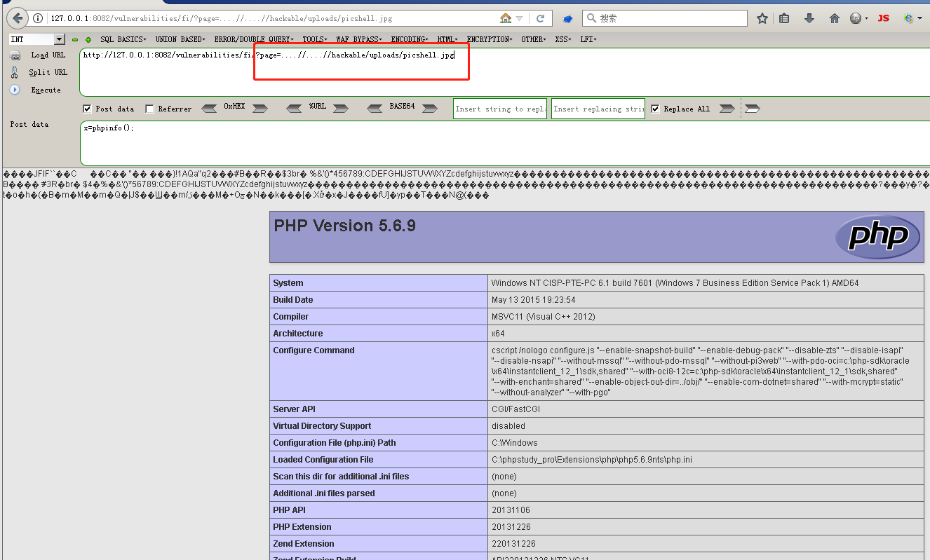Screen dimensions: 930x560
Task: Go to the Firefox home page icon
Action: (834, 18)
